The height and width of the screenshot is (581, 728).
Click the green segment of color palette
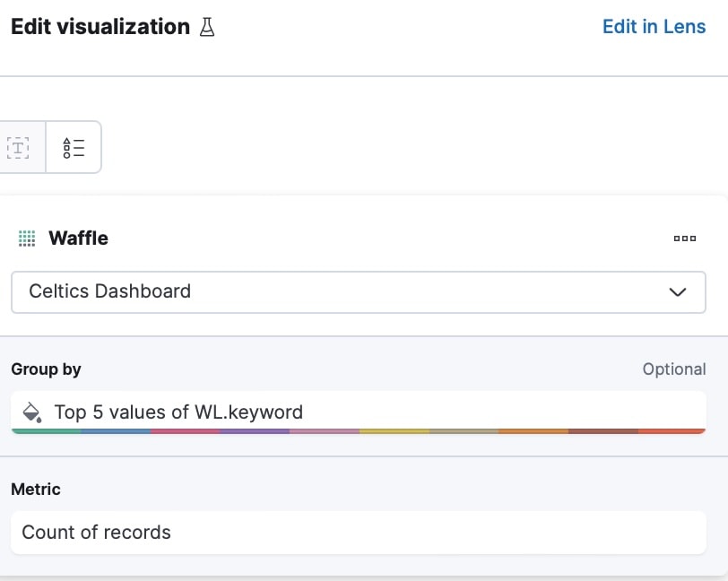tap(47, 431)
